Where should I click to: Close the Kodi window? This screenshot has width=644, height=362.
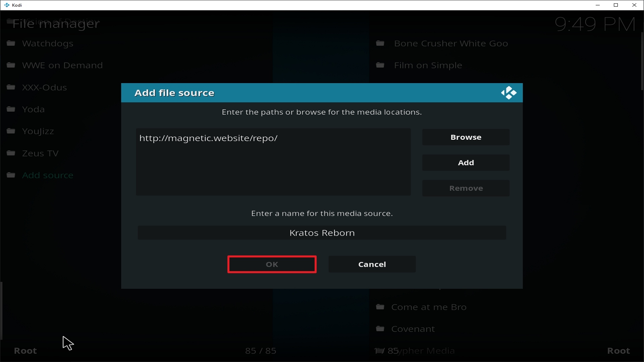634,5
